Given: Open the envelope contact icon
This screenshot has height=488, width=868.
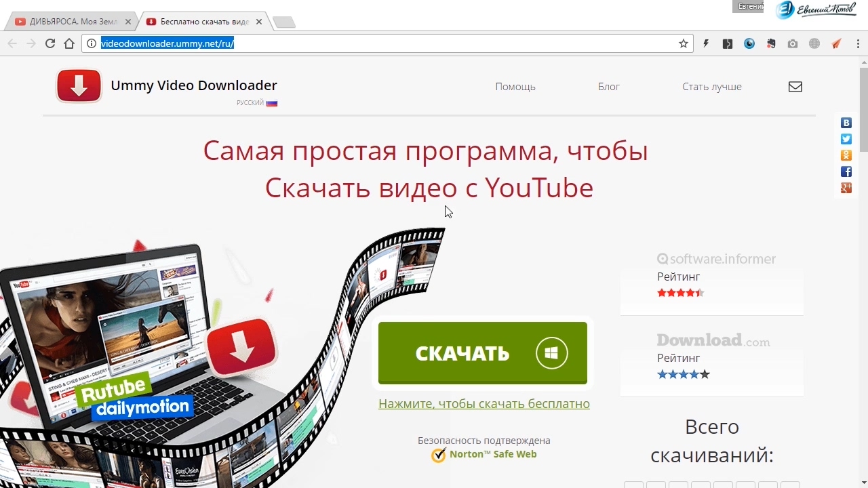Looking at the screenshot, I should click(x=795, y=87).
